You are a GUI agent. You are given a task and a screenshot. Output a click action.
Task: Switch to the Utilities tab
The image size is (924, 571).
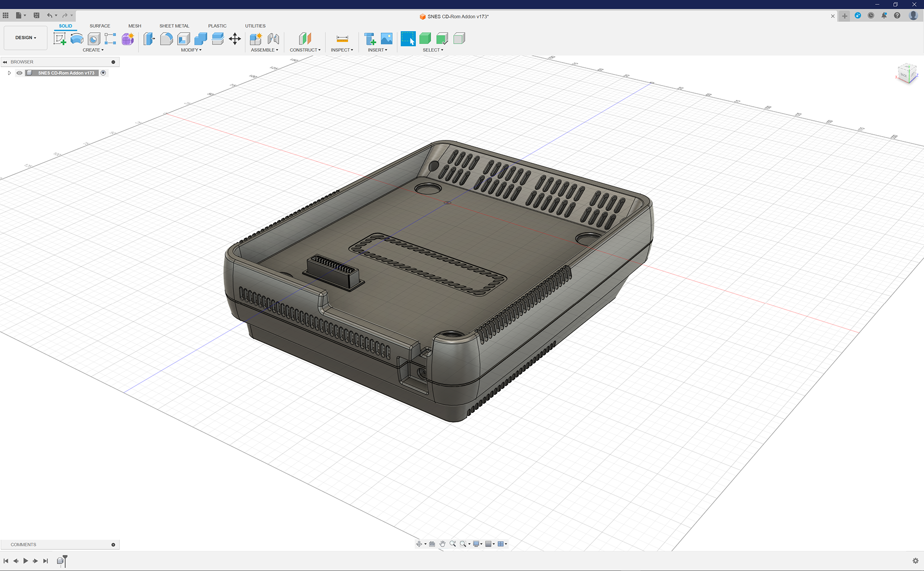click(x=255, y=26)
